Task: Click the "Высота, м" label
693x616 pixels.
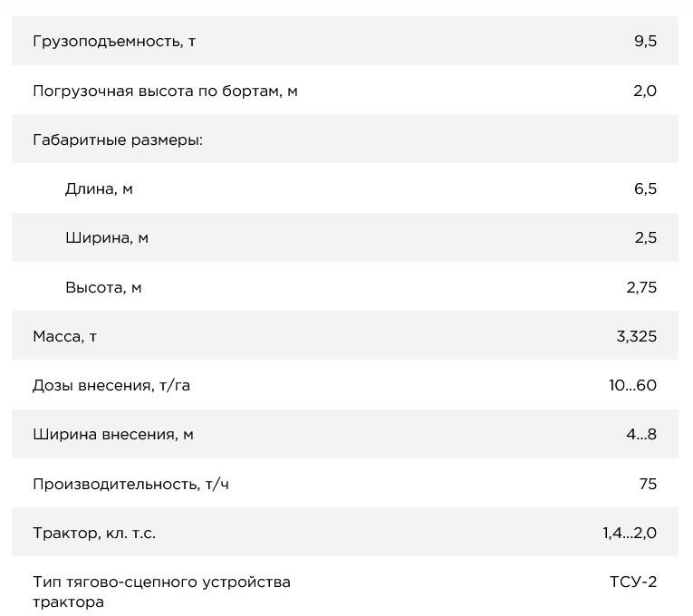Action: click(x=103, y=287)
